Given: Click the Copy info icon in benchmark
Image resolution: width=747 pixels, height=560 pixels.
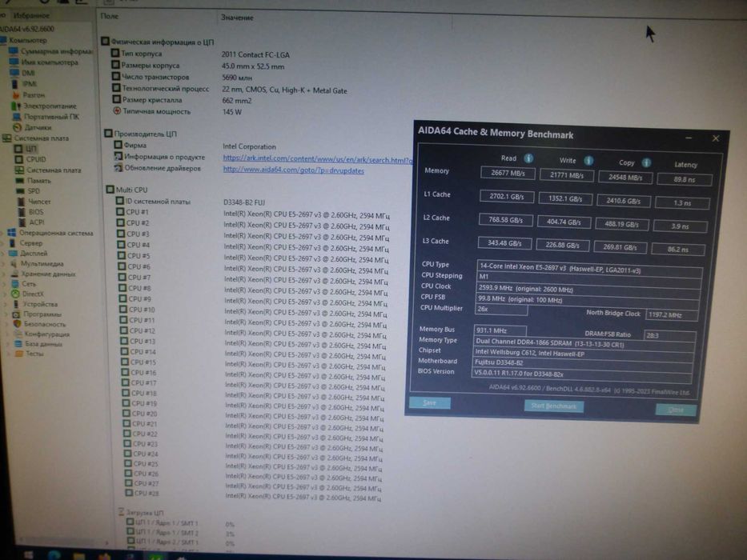Looking at the screenshot, I should 646,162.
